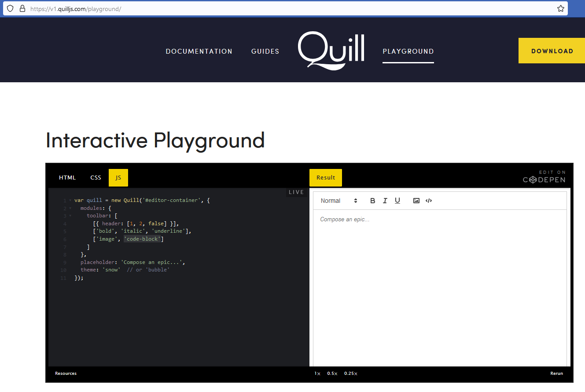Click the tracking protection shield icon
This screenshot has width=585, height=392.
10,8
